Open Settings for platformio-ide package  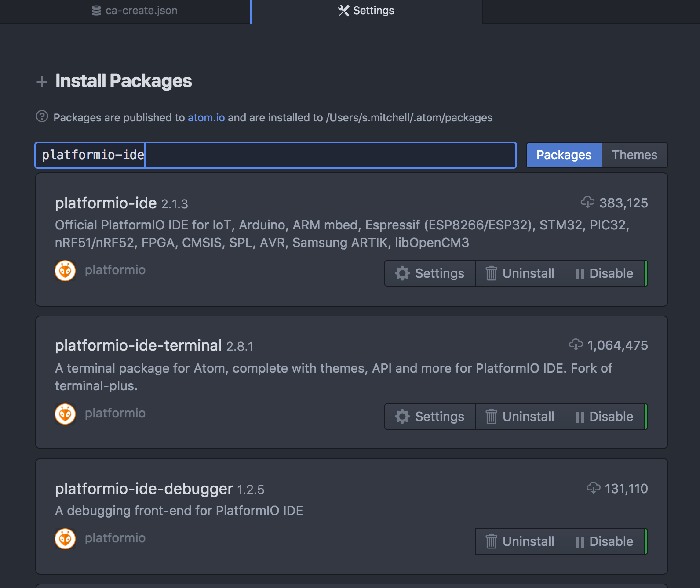click(430, 273)
